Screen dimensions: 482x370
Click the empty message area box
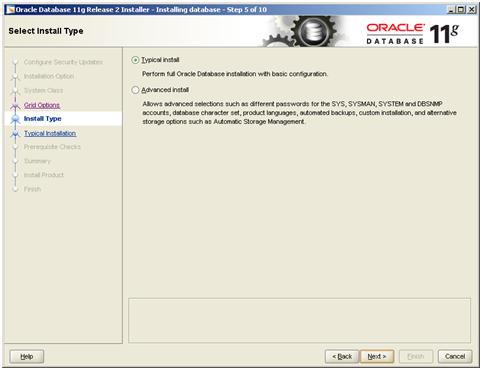click(299, 320)
